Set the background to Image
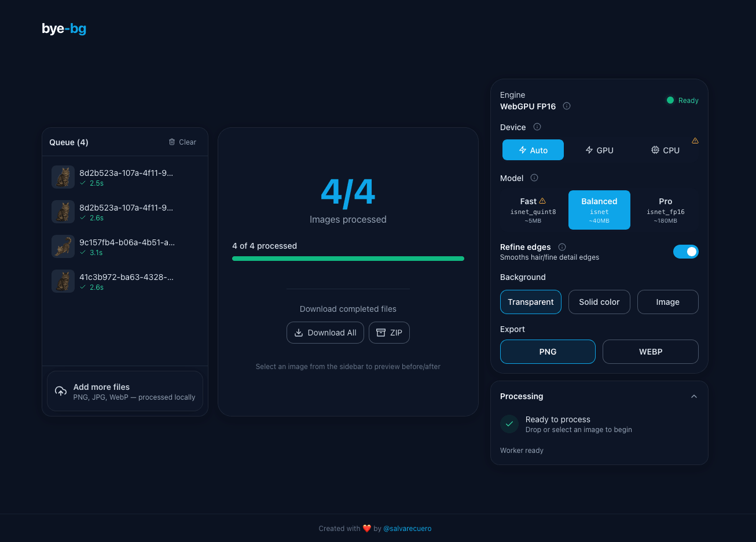This screenshot has width=756, height=542. tap(668, 302)
